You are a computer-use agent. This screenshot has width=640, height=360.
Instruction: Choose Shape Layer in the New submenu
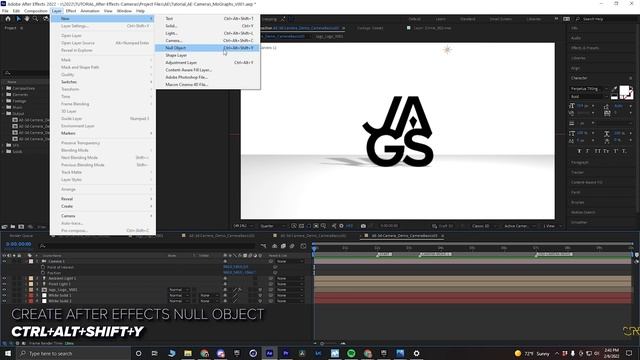(x=207, y=55)
